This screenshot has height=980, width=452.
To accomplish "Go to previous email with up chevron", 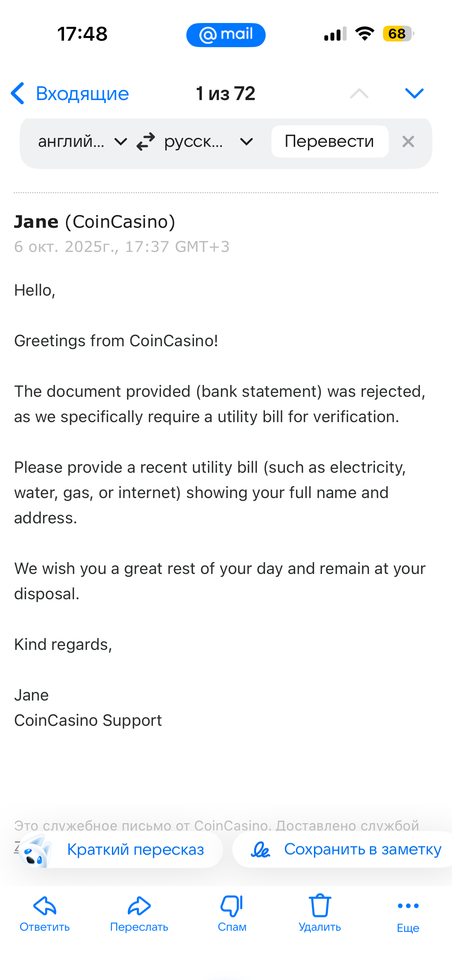I will [359, 94].
